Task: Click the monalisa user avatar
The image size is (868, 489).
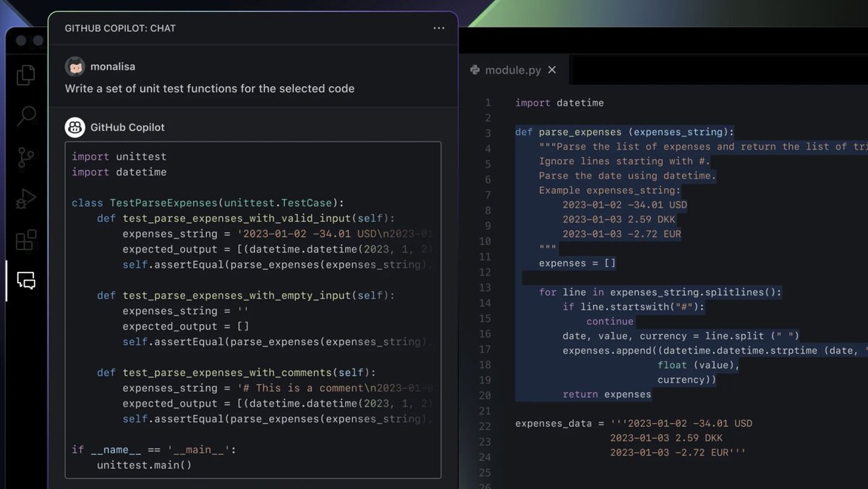Action: pos(75,66)
